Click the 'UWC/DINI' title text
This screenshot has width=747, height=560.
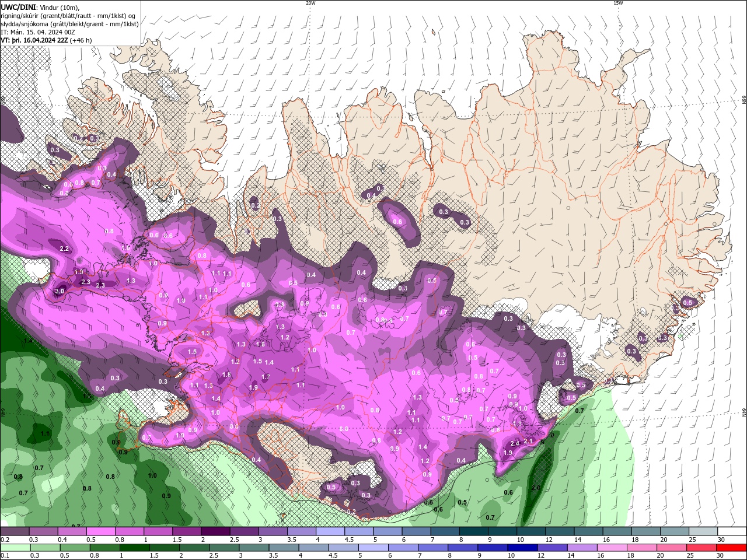(x=19, y=6)
